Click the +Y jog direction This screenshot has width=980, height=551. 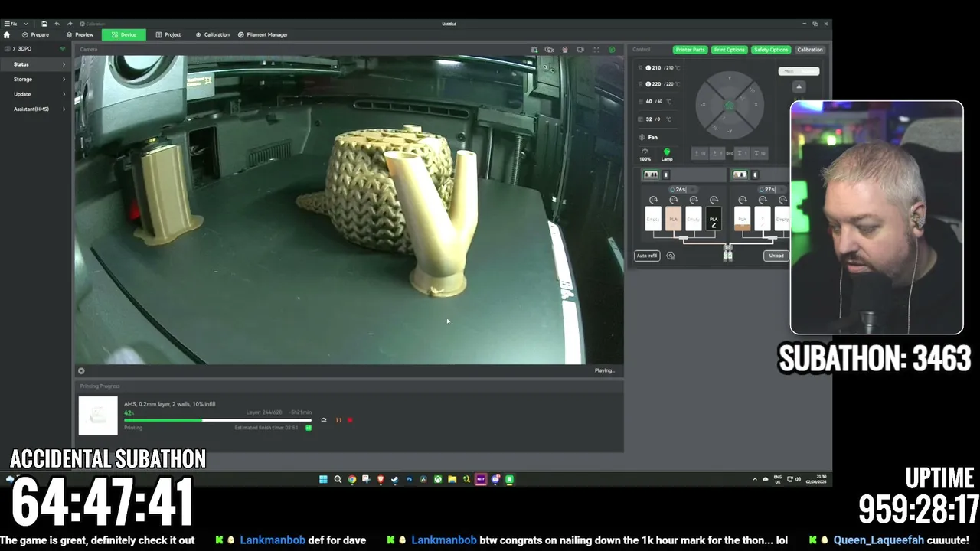click(x=729, y=79)
